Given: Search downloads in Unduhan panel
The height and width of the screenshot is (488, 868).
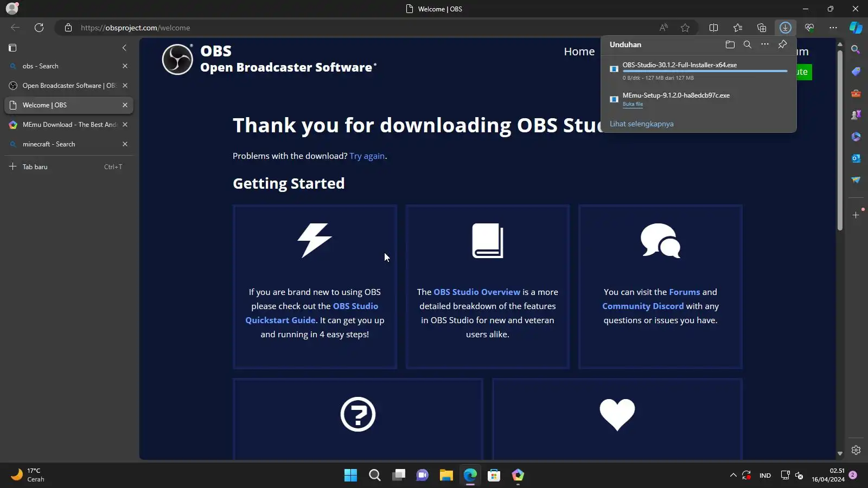Looking at the screenshot, I should click(x=748, y=44).
